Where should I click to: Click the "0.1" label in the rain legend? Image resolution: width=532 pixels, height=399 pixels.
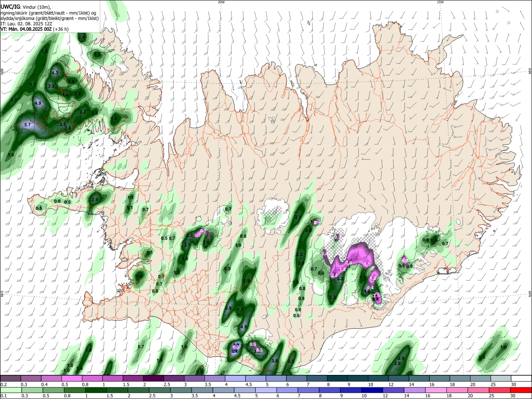click(4, 396)
